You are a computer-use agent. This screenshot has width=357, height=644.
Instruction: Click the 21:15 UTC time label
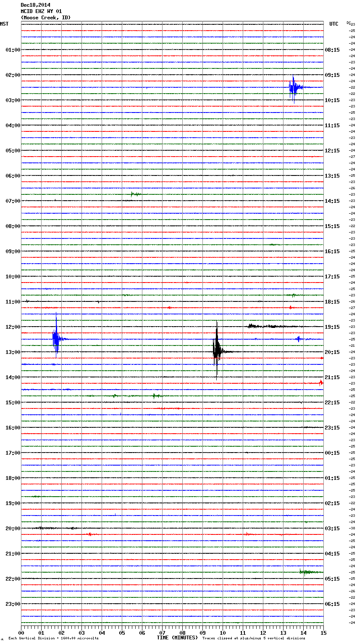tap(332, 377)
